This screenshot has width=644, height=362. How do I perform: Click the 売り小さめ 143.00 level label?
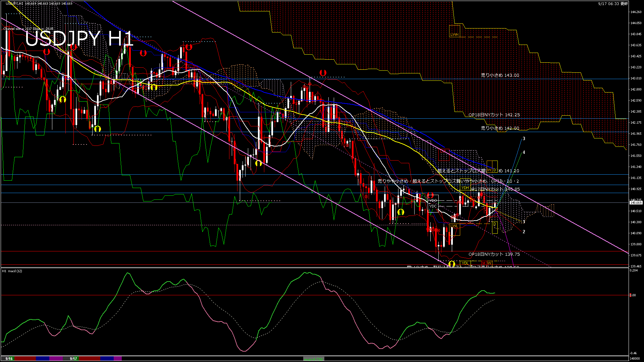(x=500, y=75)
